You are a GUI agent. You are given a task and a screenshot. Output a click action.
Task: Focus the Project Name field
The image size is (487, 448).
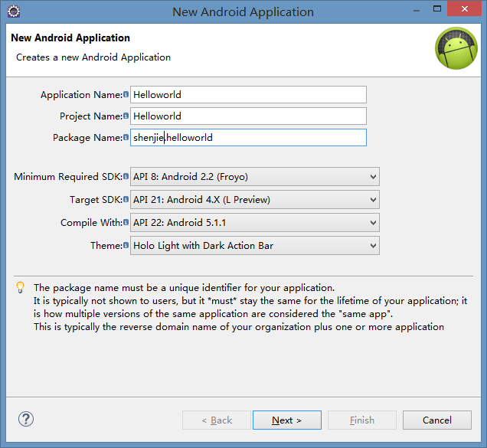pos(248,116)
